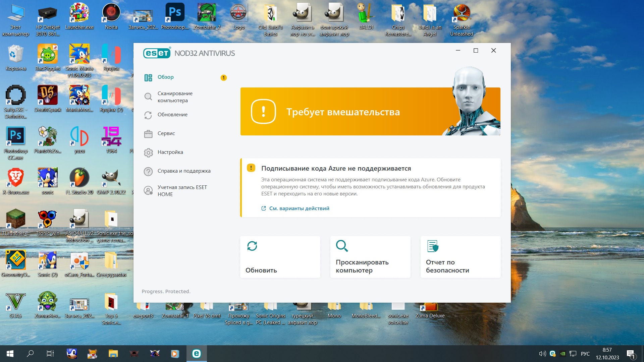
Task: Open taskbar search magnifier
Action: click(30, 354)
